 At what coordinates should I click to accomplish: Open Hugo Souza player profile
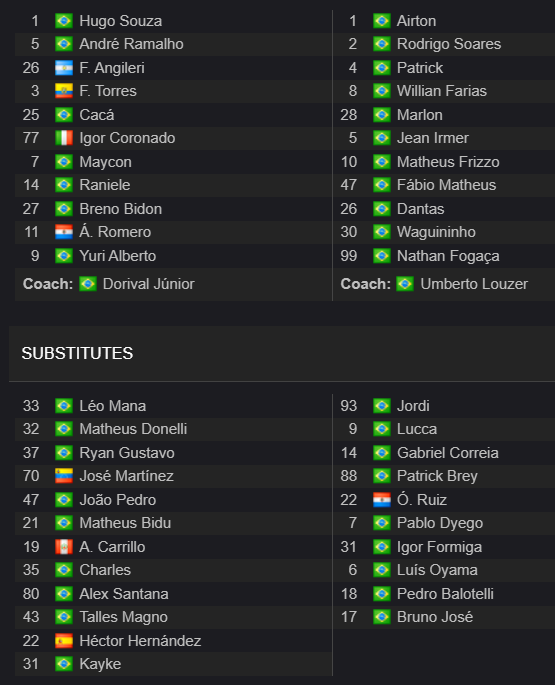coord(121,21)
